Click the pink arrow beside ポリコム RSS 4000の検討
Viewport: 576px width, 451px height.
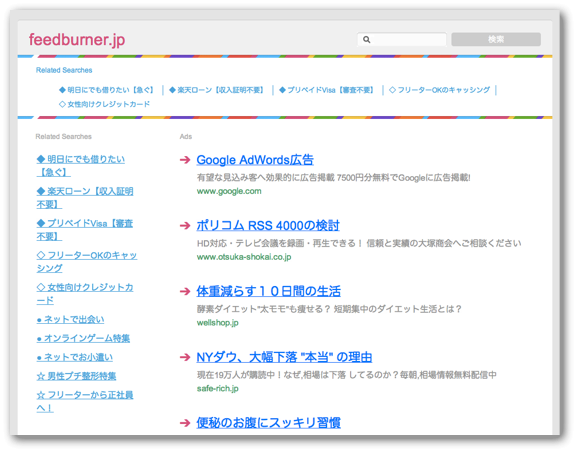point(185,226)
